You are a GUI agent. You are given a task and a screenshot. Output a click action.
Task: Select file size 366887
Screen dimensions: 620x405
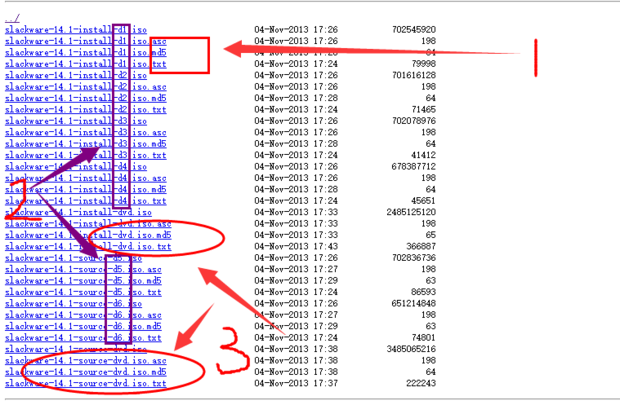point(422,247)
